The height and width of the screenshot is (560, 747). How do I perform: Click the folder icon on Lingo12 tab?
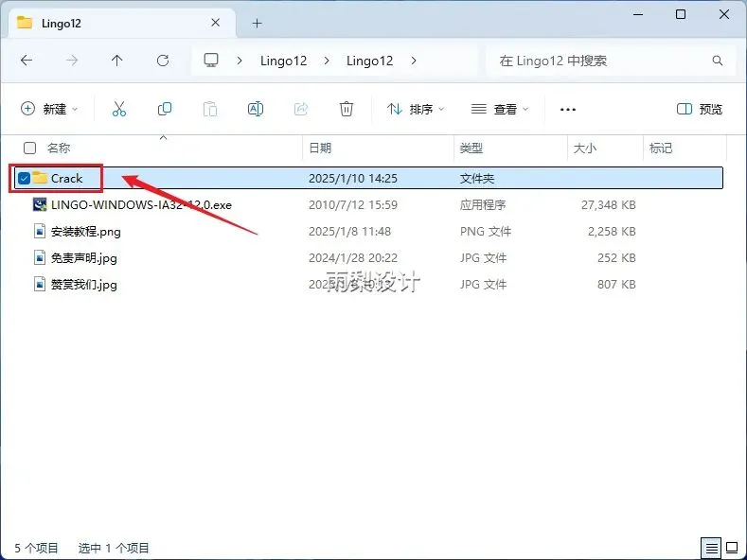click(25, 23)
